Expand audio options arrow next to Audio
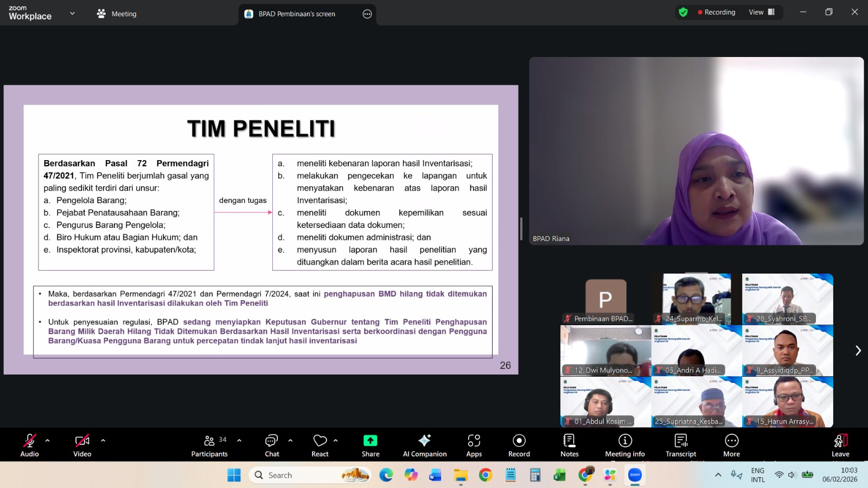The image size is (868, 488). 48,440
